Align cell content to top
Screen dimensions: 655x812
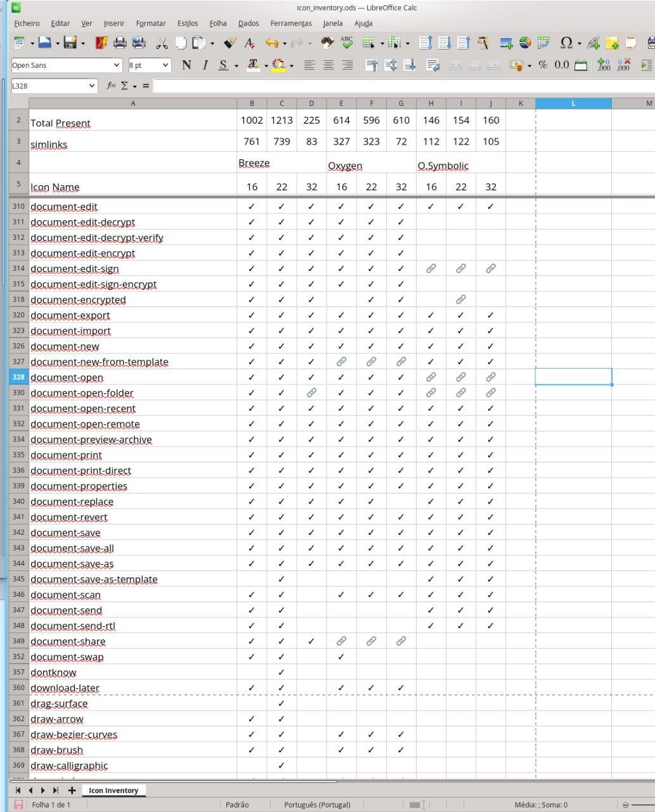tap(372, 65)
